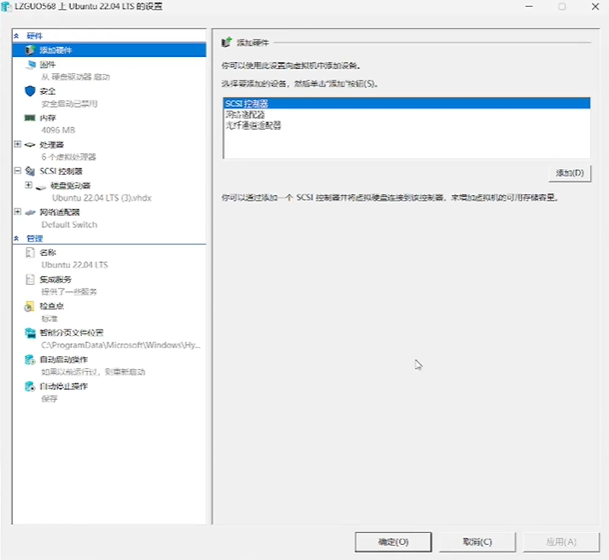Viewport: 609px width, 560px height.
Task: Open the 集成服务 (Integration Services) icon
Action: click(30, 279)
